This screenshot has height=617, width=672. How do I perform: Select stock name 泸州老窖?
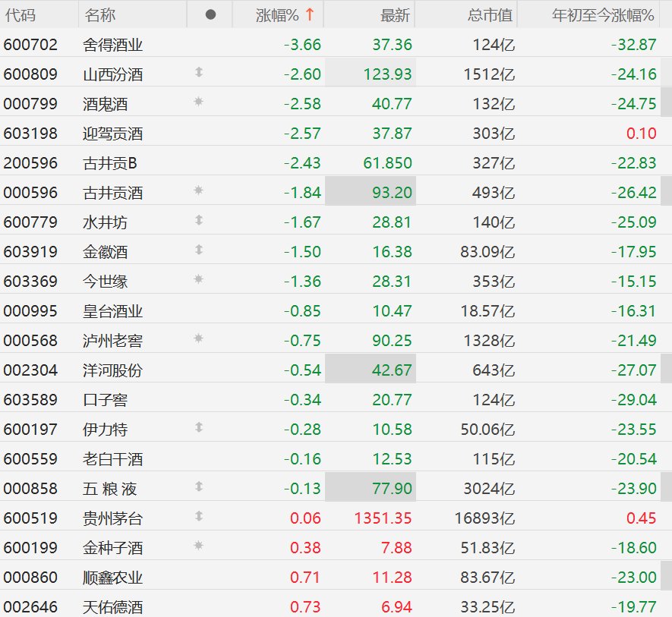[x=112, y=341]
